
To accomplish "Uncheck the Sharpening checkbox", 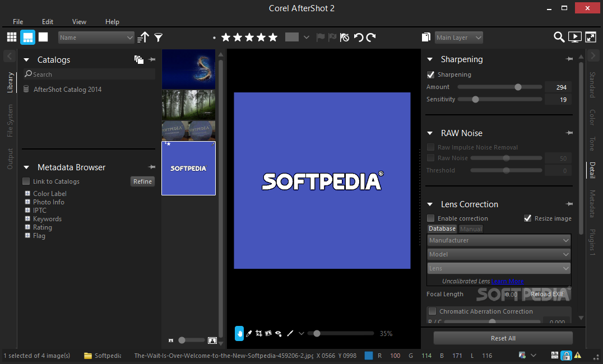I will click(x=431, y=74).
